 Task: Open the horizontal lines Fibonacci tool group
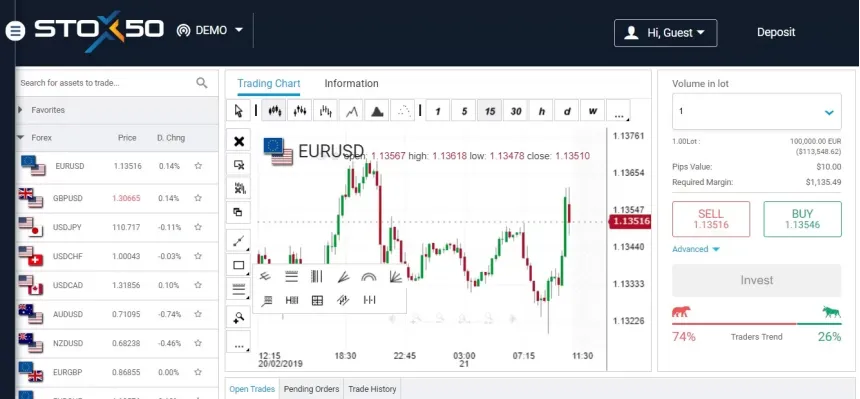pos(239,289)
